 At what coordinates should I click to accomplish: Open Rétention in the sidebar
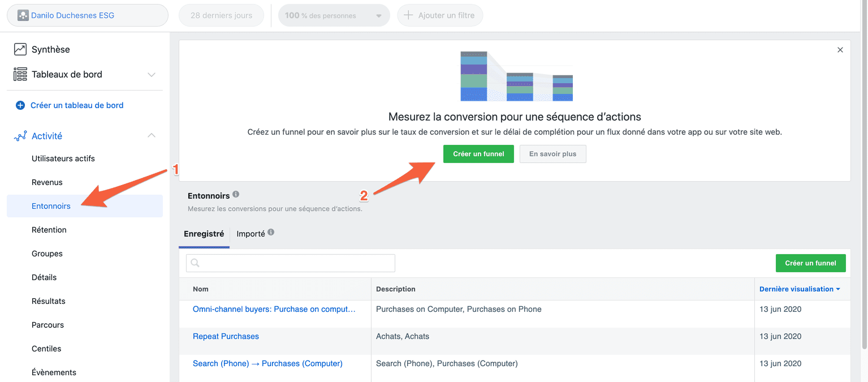tap(49, 230)
